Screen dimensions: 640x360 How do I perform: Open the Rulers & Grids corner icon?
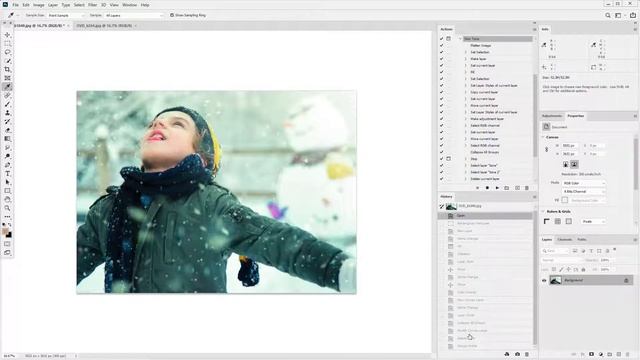547,221
